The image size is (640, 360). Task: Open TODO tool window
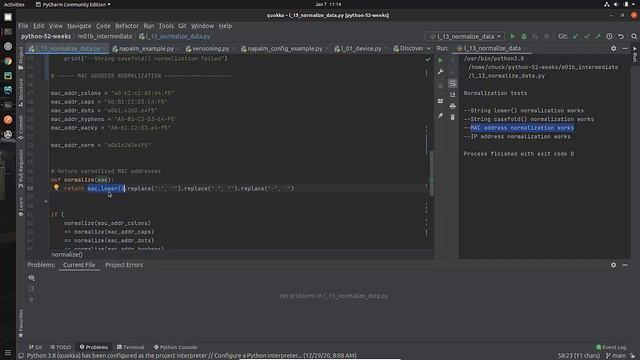(x=60, y=347)
